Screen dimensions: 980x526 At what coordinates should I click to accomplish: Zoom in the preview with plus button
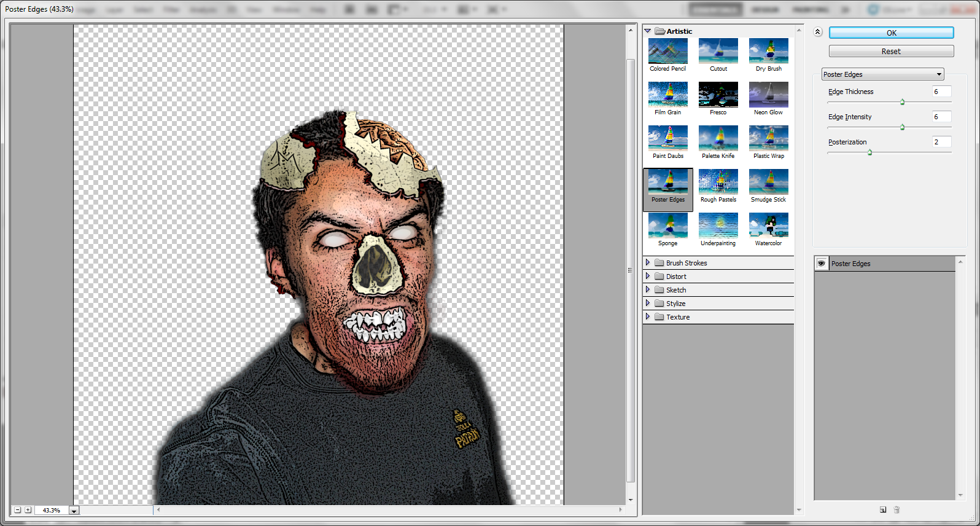(x=28, y=510)
